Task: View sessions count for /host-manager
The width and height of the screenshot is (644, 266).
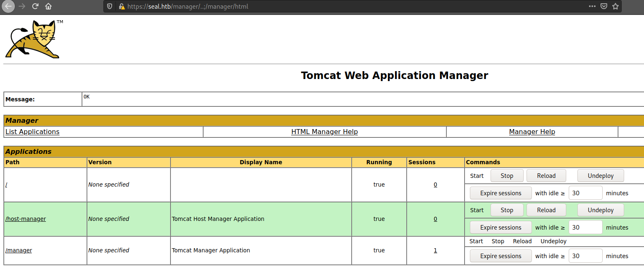Action: pos(436,219)
